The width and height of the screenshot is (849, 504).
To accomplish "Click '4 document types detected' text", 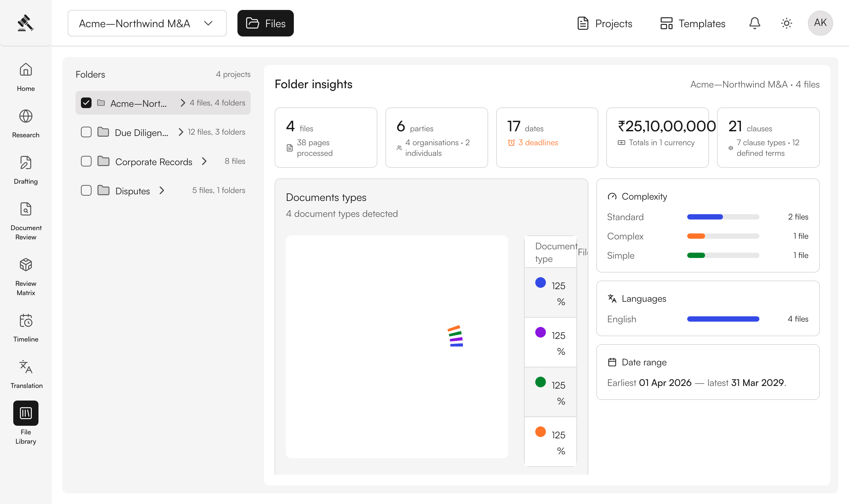I will point(342,214).
